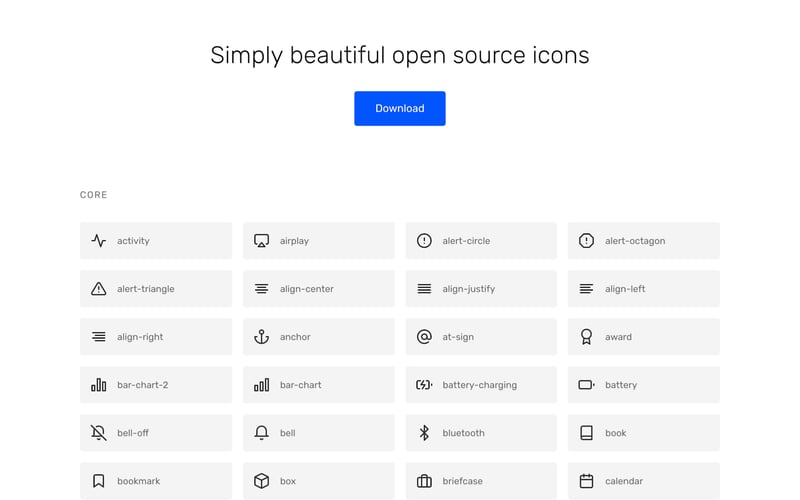Click the bell icon
Viewport: 800px width, 500px height.
click(x=261, y=433)
